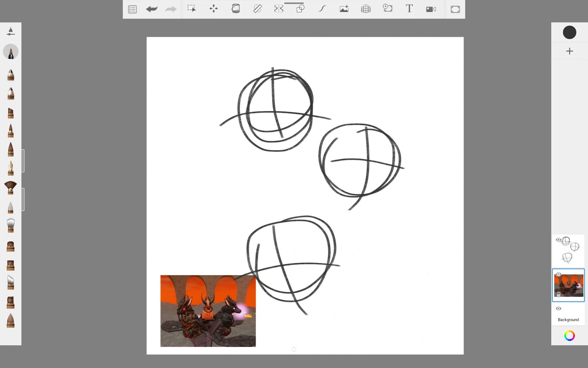Hide the dragon image layer

click(x=558, y=274)
